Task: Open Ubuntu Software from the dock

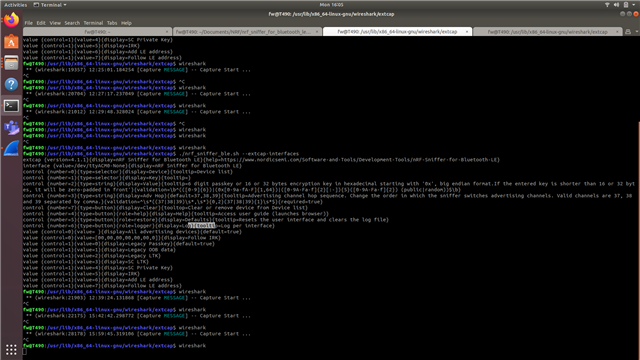Action: click(11, 42)
